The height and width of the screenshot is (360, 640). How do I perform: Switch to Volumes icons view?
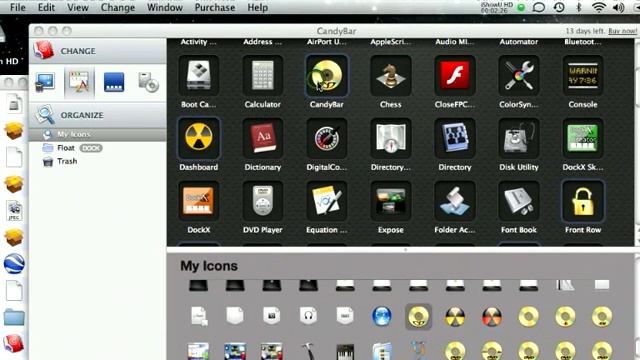pos(148,82)
